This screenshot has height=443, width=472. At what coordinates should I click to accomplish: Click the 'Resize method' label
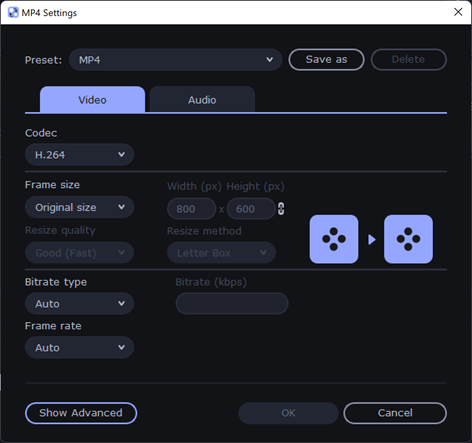[x=204, y=231]
